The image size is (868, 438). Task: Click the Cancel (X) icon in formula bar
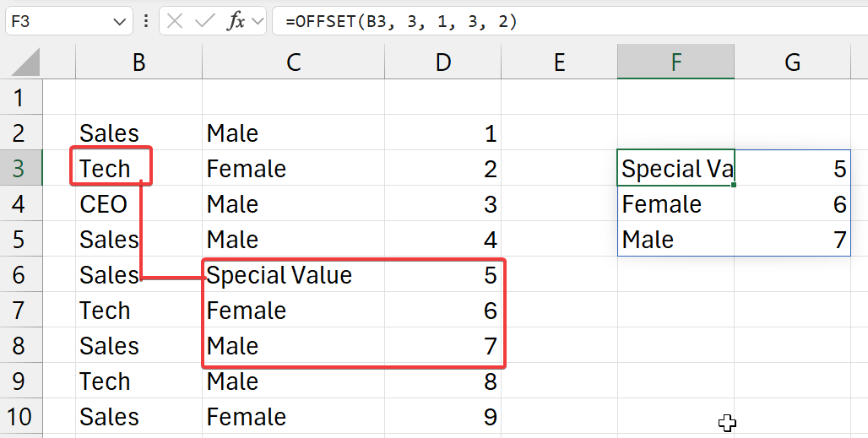tap(175, 21)
